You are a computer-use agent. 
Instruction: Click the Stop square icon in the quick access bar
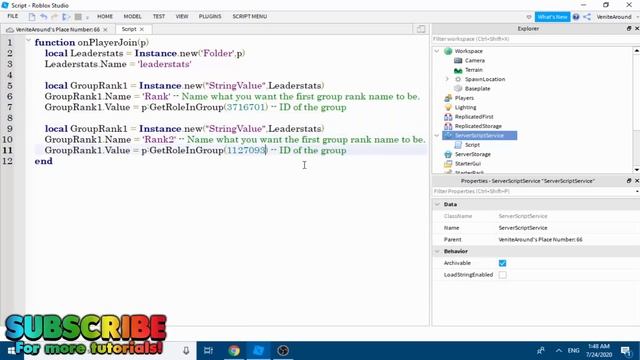coord(78,17)
